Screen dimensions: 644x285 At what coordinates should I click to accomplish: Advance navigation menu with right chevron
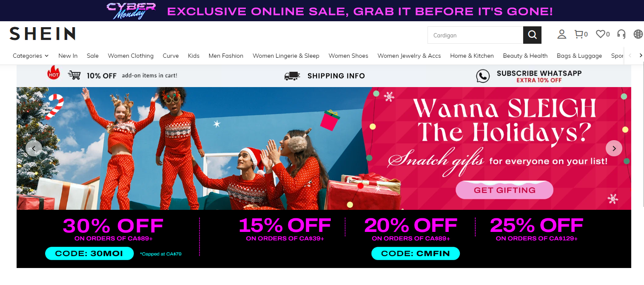(641, 56)
